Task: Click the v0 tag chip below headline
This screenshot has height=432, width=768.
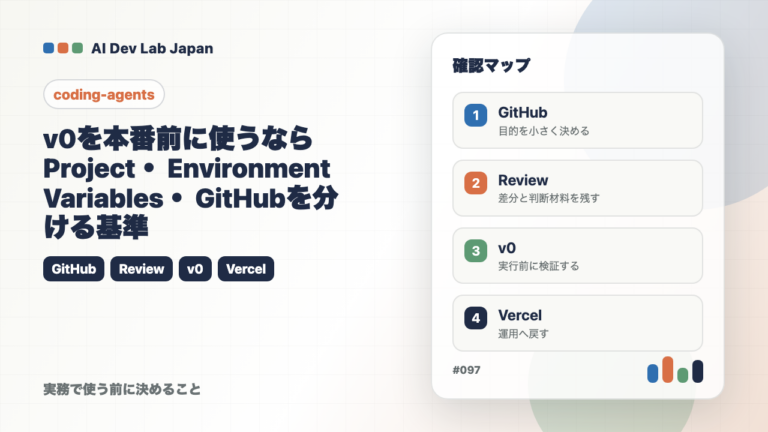Action: pyautogui.click(x=195, y=269)
